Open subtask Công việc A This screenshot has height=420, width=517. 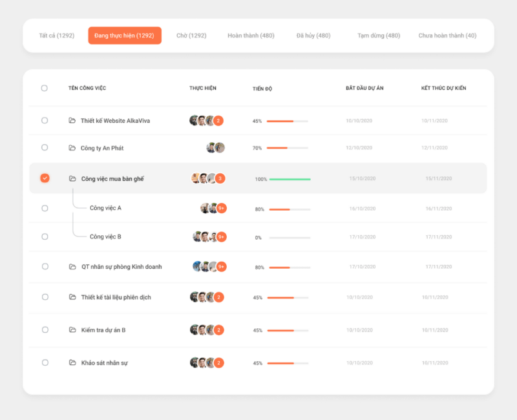[105, 208]
